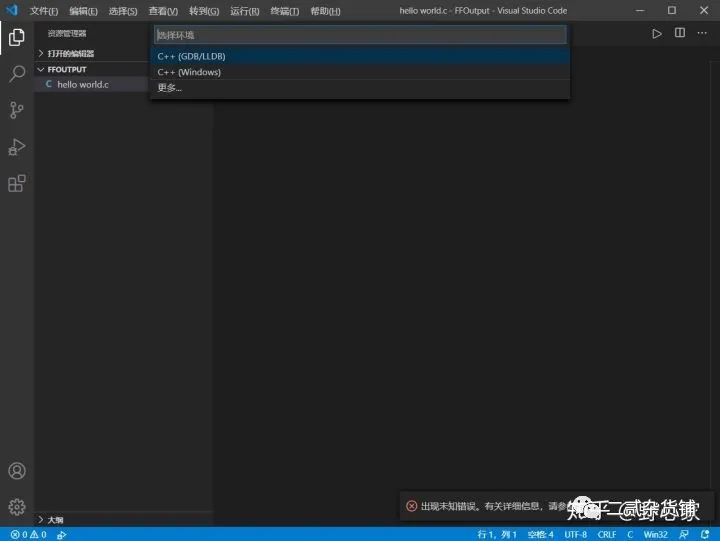Open the Search view icon

(x=17, y=73)
